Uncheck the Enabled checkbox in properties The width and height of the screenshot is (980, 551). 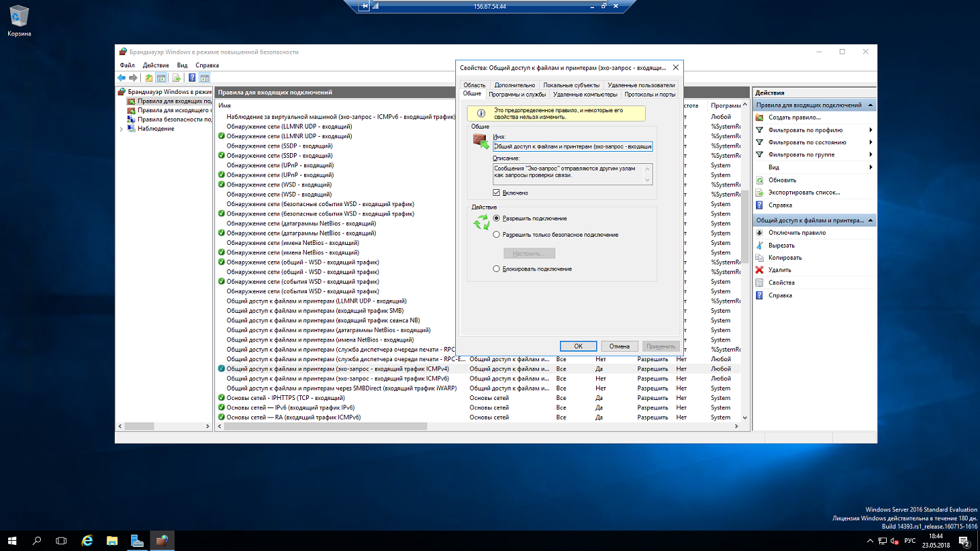pos(497,193)
